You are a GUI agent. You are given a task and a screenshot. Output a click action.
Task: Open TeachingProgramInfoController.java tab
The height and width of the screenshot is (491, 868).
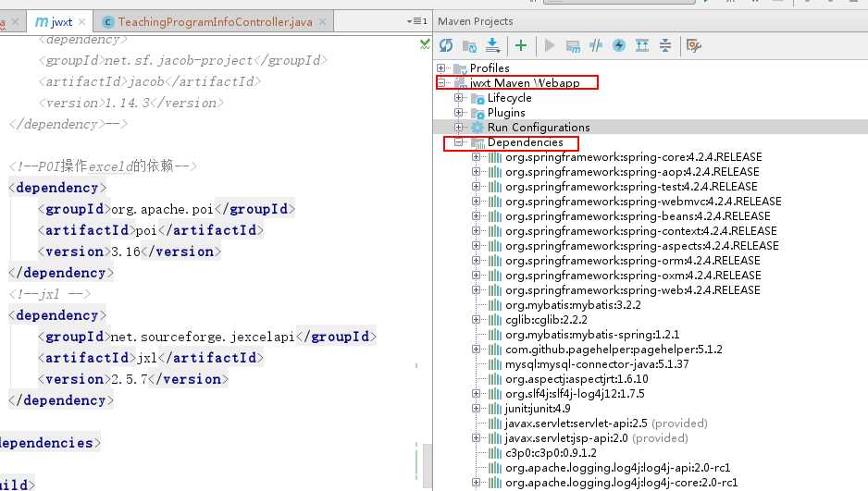[215, 22]
